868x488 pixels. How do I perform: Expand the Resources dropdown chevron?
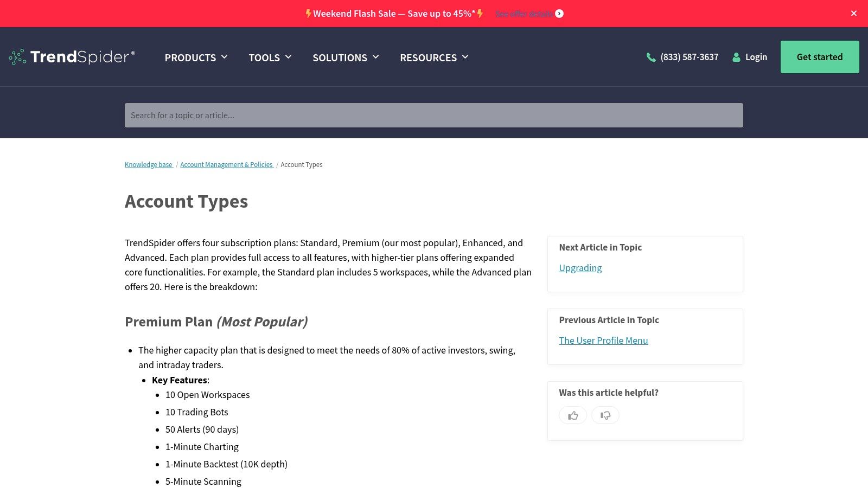[x=465, y=57]
